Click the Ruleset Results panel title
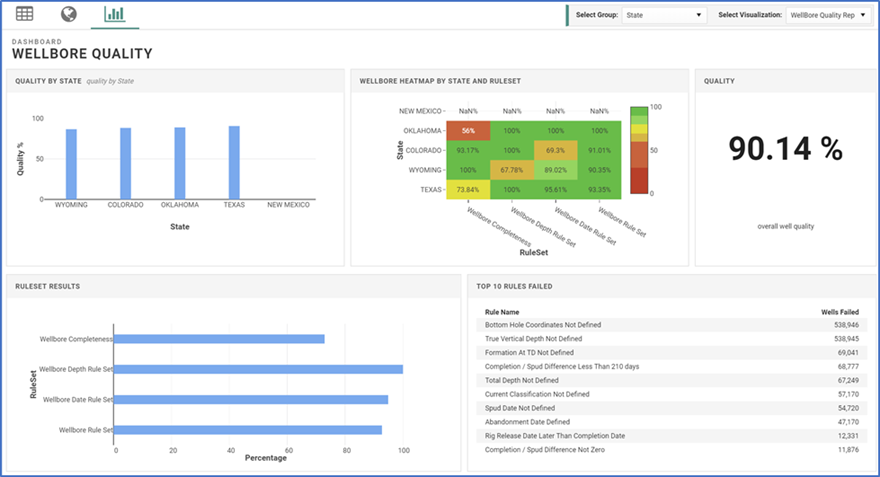The width and height of the screenshot is (880, 477). click(48, 286)
